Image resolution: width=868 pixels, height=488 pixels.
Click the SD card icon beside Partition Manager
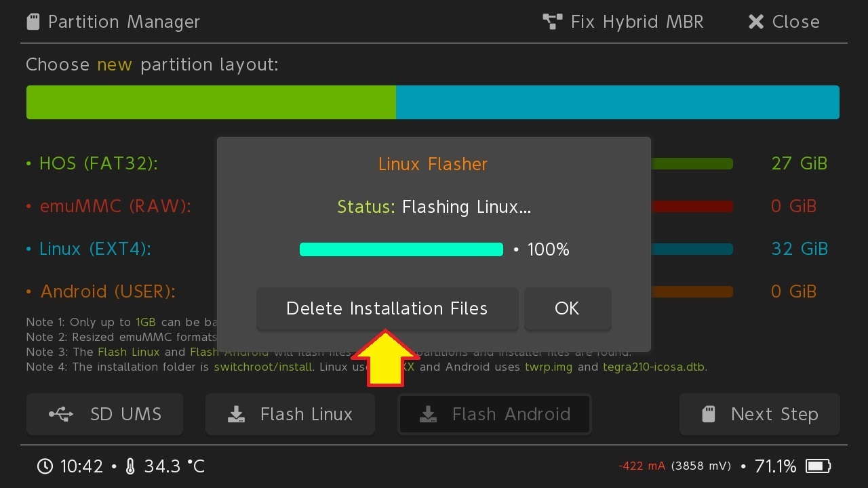33,22
